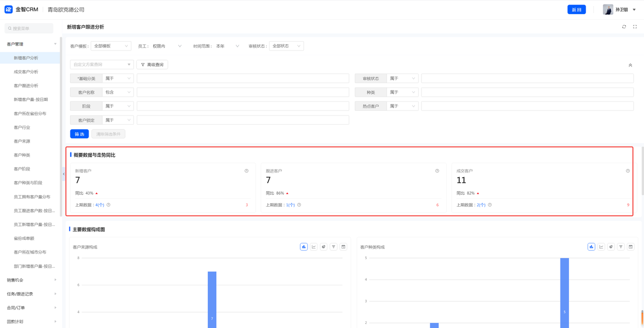Open 员工 dropdown showing 权限内
Viewport: 644px width, 328px height.
coord(167,46)
